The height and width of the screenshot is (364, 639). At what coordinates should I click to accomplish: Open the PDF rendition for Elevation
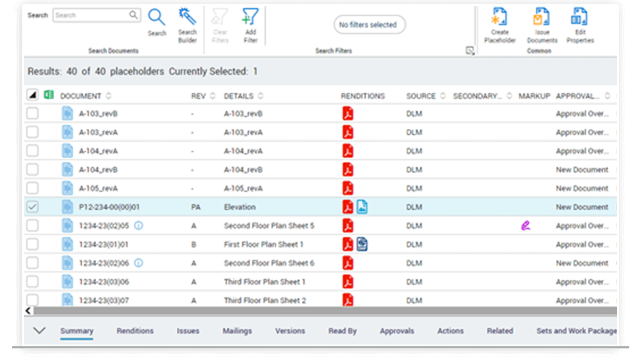click(347, 207)
